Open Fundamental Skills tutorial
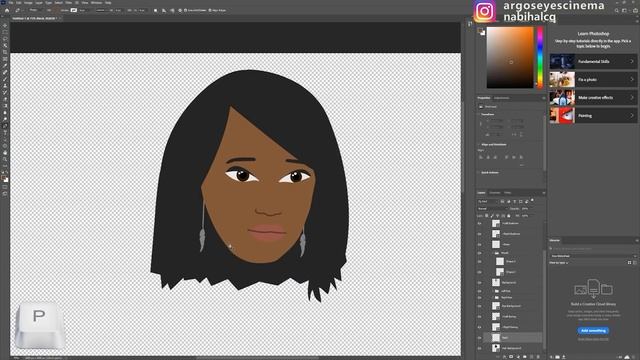 point(593,61)
